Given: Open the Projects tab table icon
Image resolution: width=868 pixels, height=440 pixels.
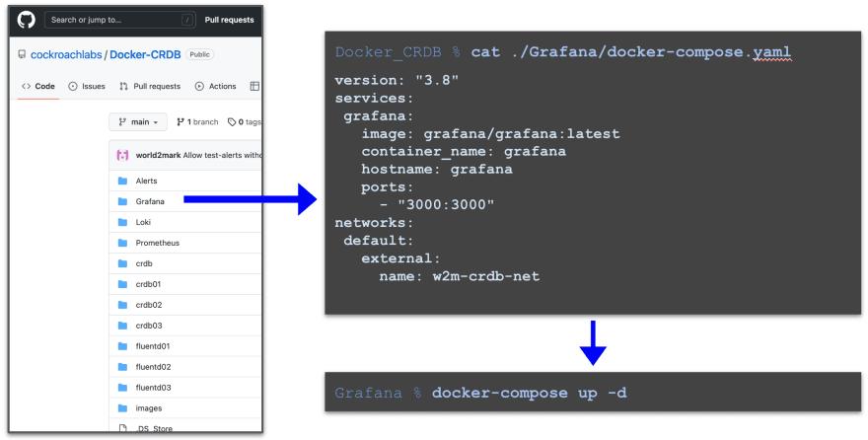Looking at the screenshot, I should [x=254, y=87].
